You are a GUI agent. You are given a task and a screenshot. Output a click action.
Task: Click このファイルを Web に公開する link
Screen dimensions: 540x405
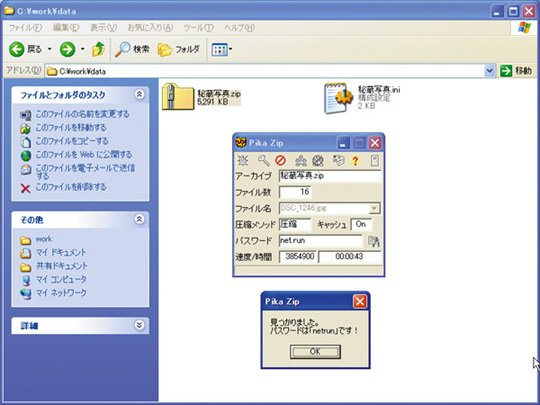(x=84, y=155)
